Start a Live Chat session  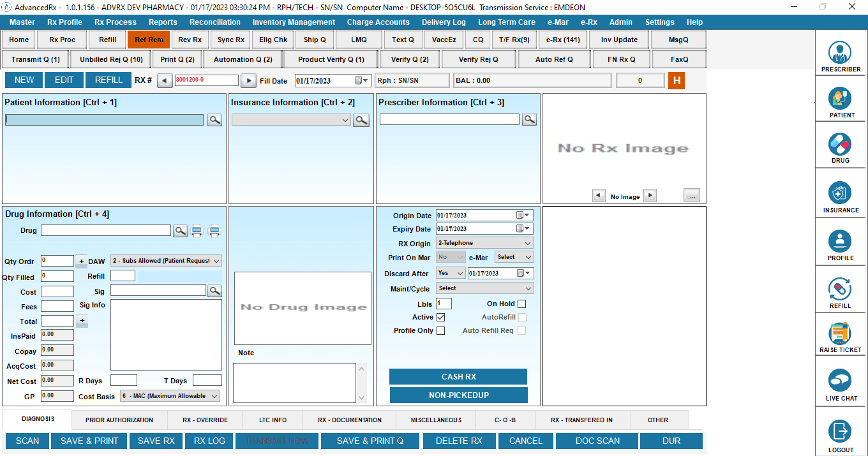click(841, 381)
